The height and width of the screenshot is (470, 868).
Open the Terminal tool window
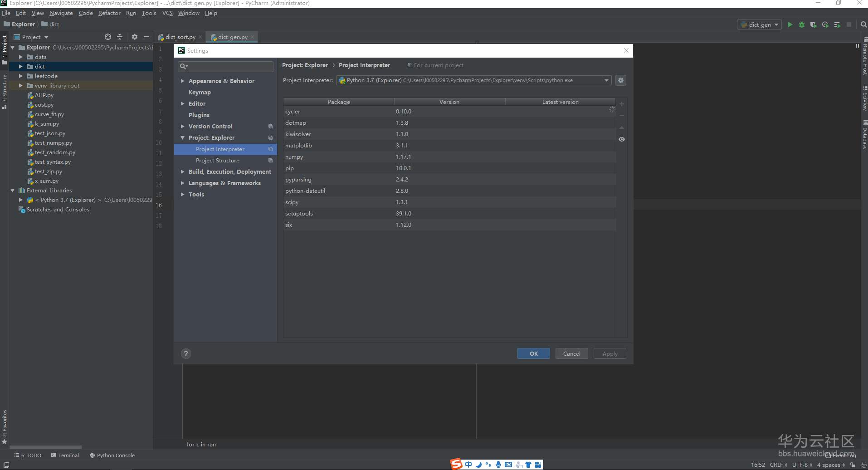(65, 455)
